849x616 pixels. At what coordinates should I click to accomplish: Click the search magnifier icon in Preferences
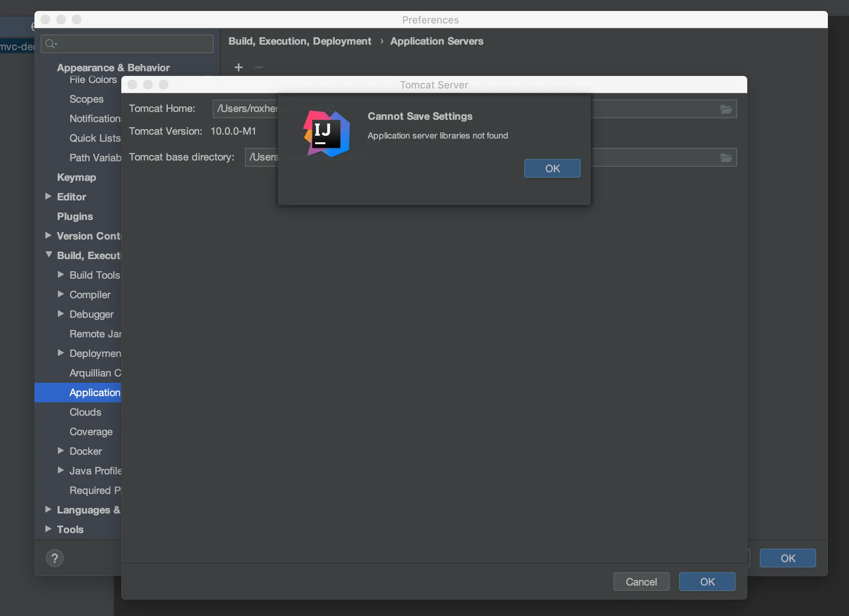point(50,44)
